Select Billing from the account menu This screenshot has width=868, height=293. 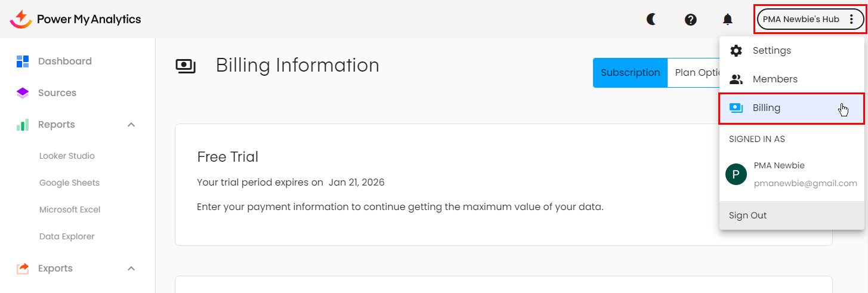tap(767, 108)
